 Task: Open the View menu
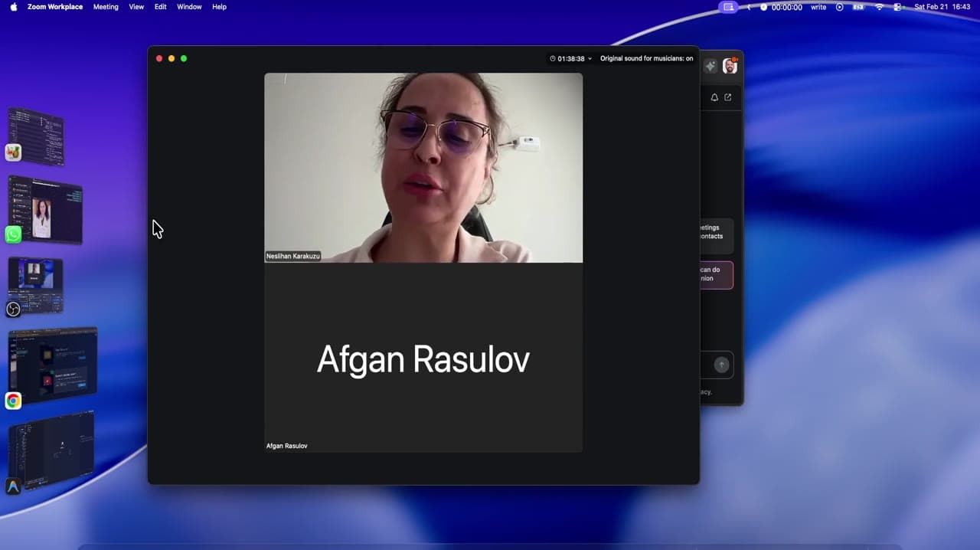136,7
